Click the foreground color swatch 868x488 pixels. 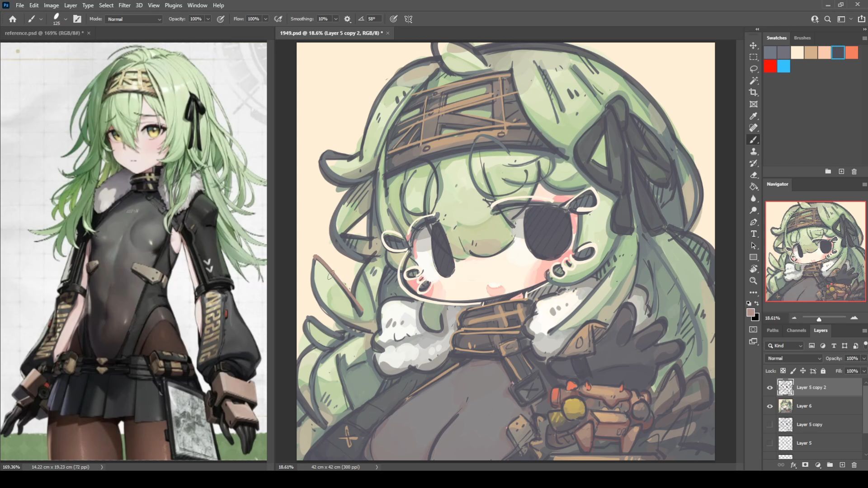coord(750,313)
